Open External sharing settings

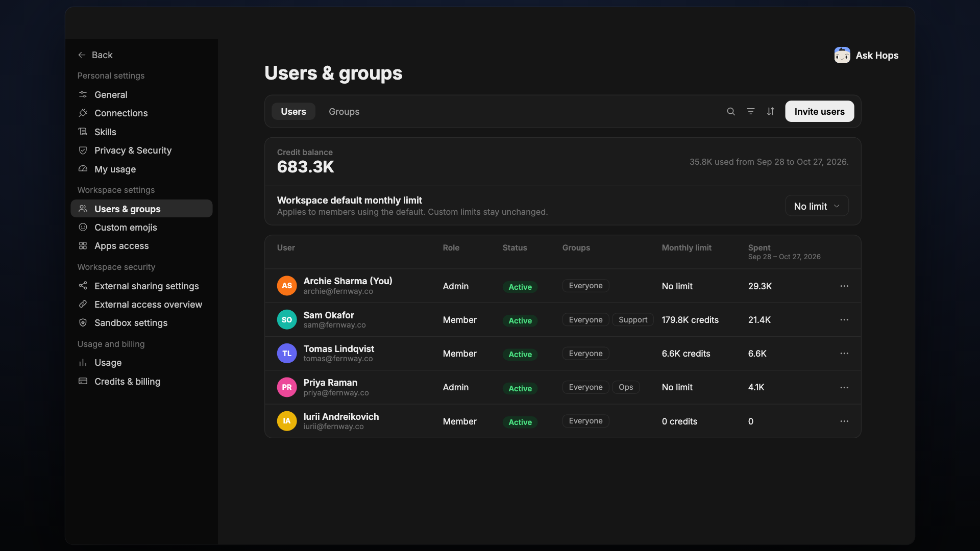coord(141,286)
